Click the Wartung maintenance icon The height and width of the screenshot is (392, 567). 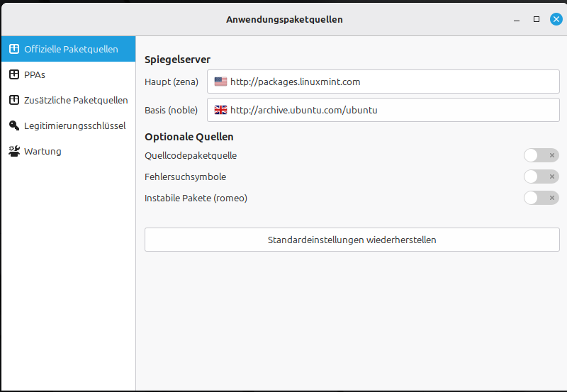tap(14, 151)
